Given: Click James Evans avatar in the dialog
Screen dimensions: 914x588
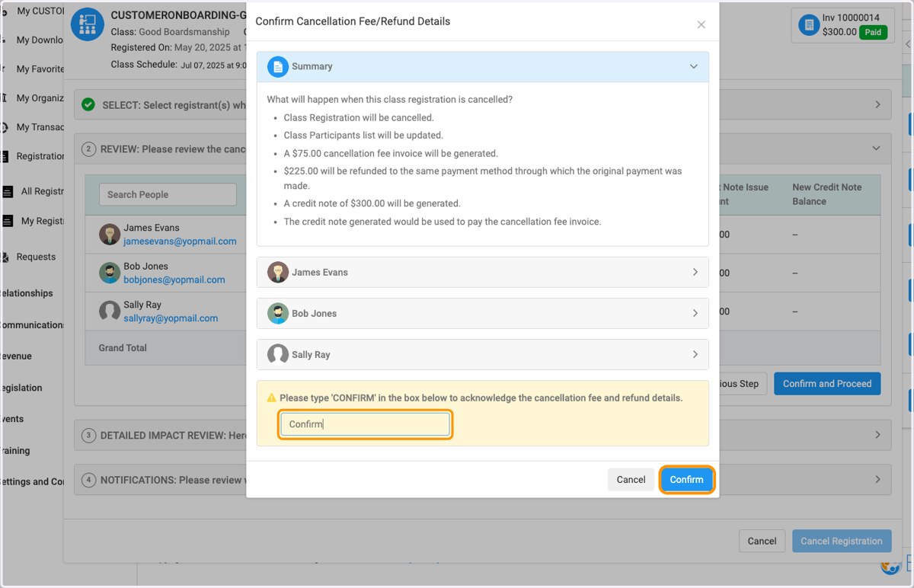Looking at the screenshot, I should pos(278,272).
